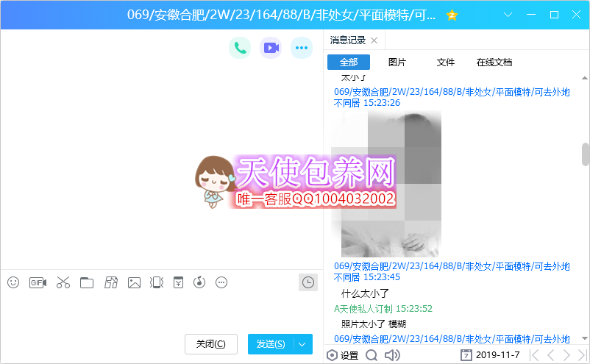590x364 pixels.
Task: Send a window shake
Action: (x=156, y=282)
